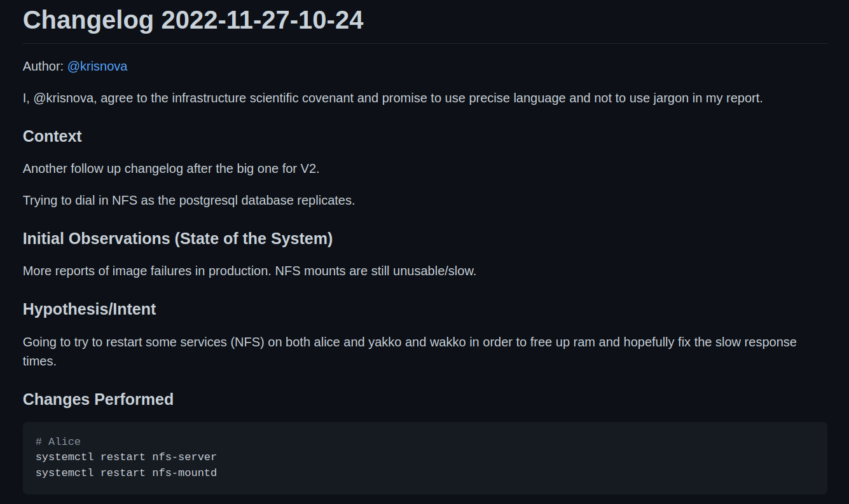Click the Changelog 2022-11-27-10-24 title heading
Viewport: 849px width, 504px height.
[x=193, y=20]
